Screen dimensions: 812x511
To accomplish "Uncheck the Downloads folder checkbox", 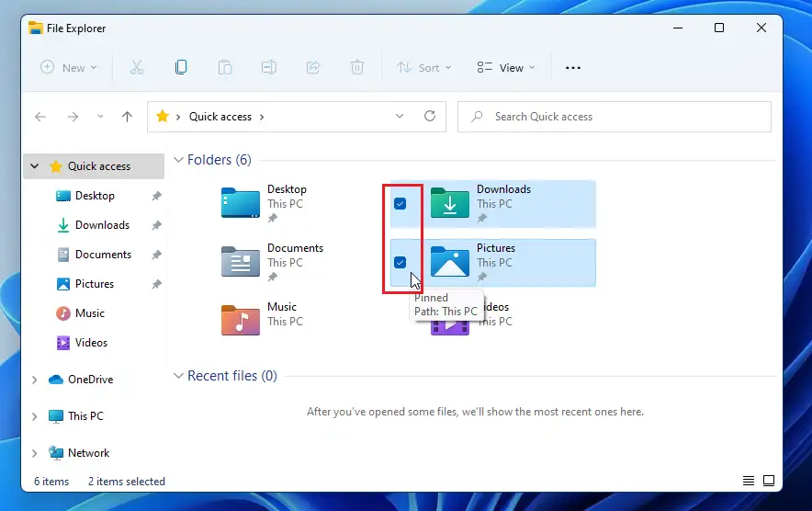I will pyautogui.click(x=400, y=204).
